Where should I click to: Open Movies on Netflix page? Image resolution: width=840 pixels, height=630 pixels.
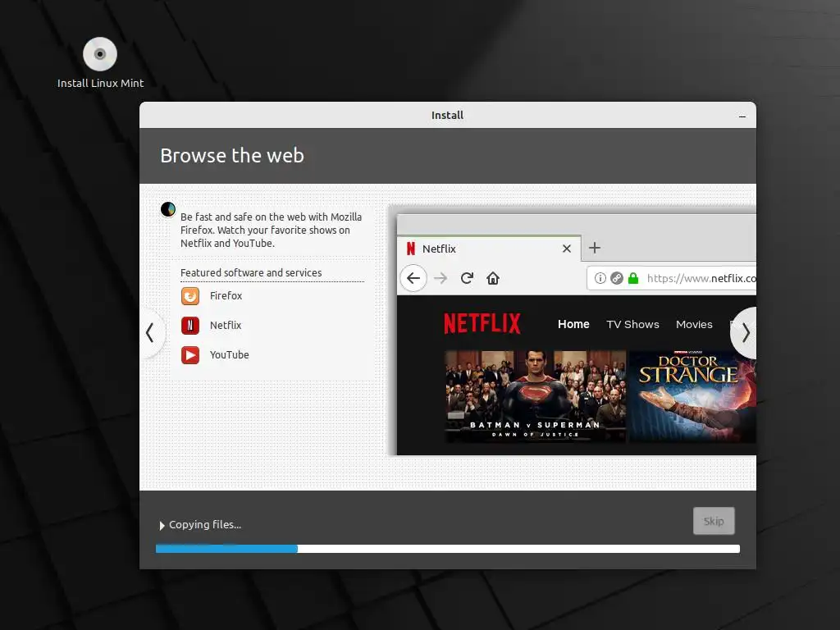click(694, 324)
